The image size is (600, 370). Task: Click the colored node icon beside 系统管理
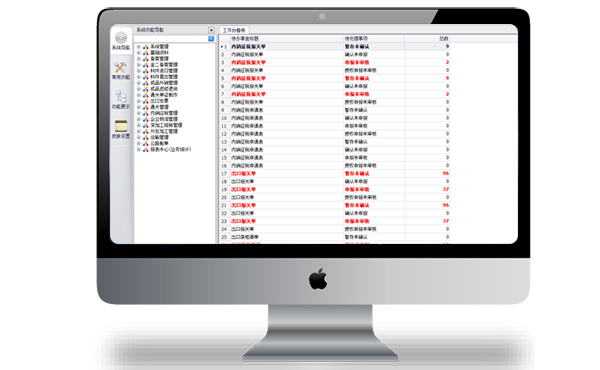coord(145,46)
